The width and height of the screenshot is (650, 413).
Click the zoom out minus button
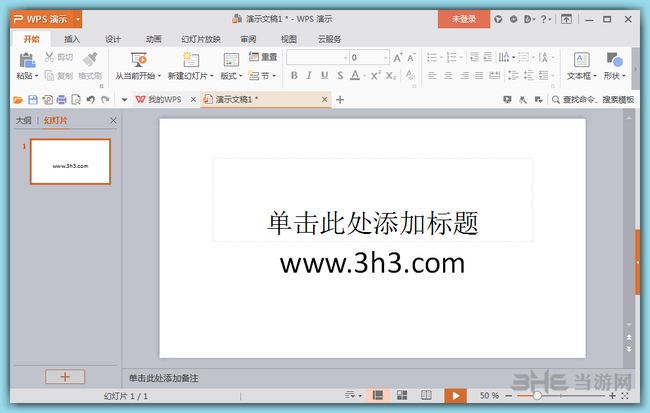coord(509,396)
